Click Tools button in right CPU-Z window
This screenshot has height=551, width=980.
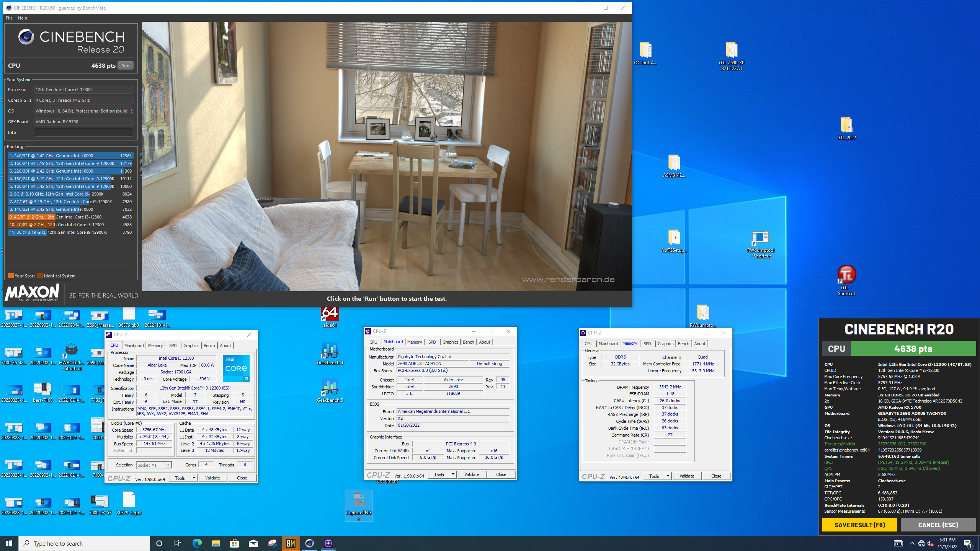654,476
